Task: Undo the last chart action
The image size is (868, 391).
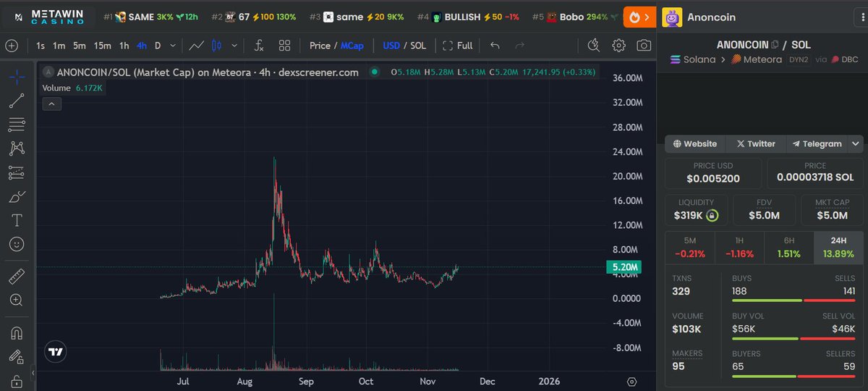Action: (x=495, y=46)
